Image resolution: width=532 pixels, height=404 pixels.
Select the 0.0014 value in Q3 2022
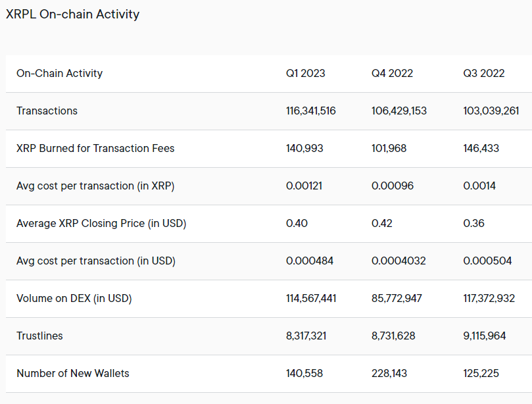tap(479, 186)
